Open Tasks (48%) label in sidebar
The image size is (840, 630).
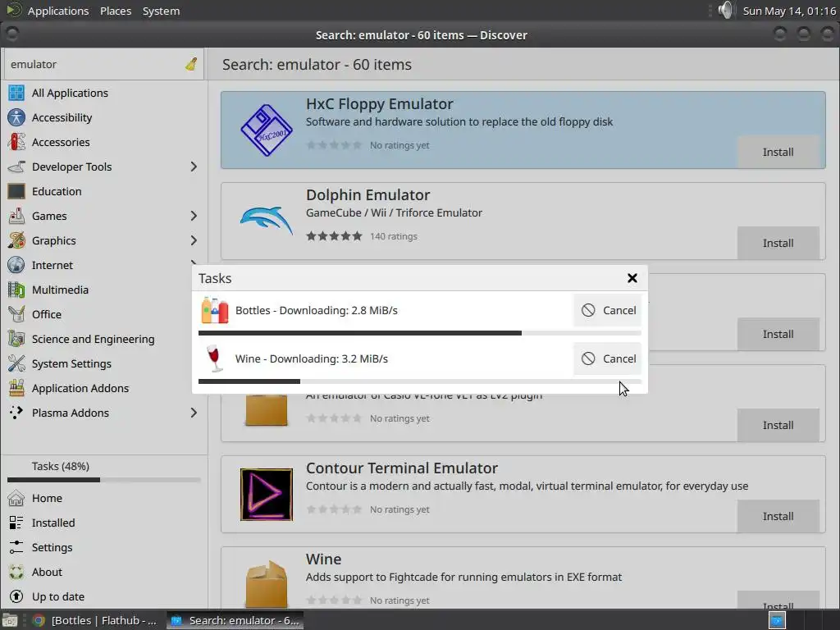click(x=61, y=466)
